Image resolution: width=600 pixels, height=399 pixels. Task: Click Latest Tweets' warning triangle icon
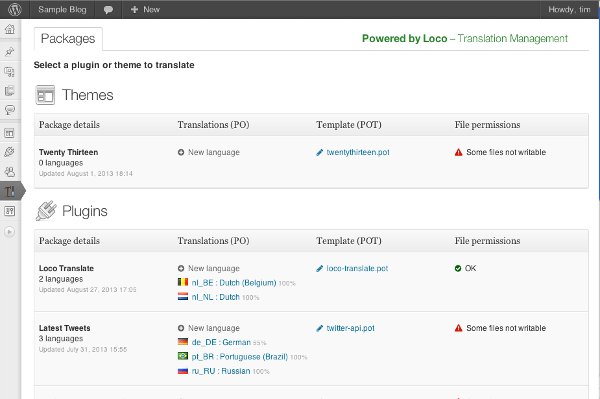(x=458, y=328)
